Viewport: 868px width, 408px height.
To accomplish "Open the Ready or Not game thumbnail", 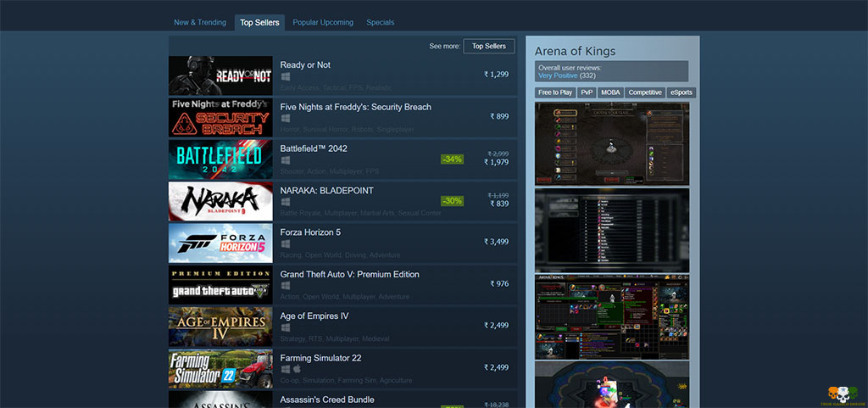I will coord(220,75).
